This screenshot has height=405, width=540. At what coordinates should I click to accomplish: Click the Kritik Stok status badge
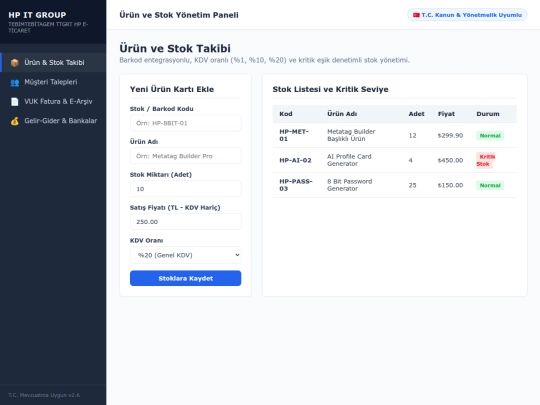pos(486,160)
